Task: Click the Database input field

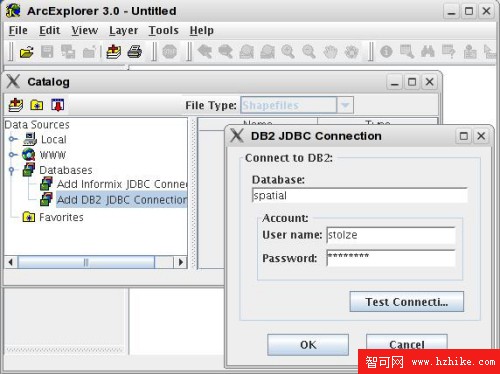Action: click(360, 195)
